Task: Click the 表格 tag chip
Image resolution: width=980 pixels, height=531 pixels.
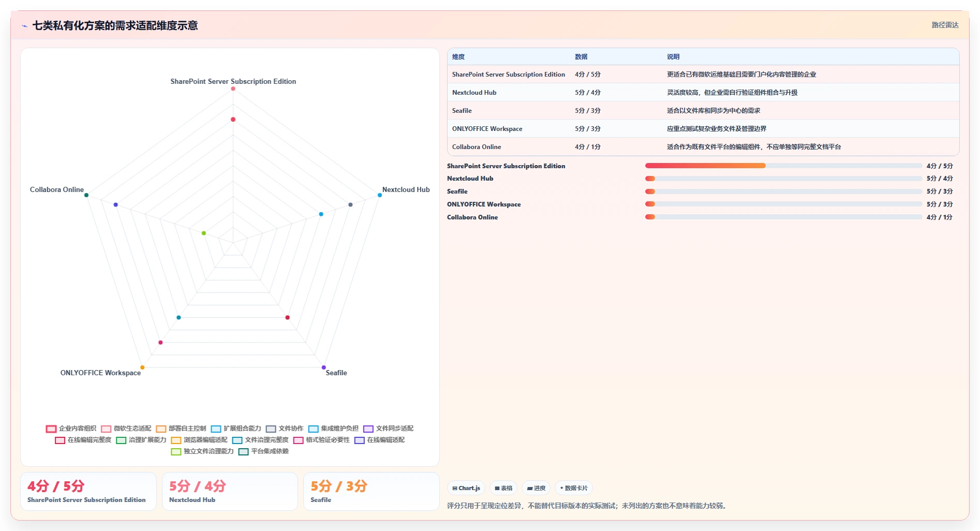Action: tap(503, 488)
